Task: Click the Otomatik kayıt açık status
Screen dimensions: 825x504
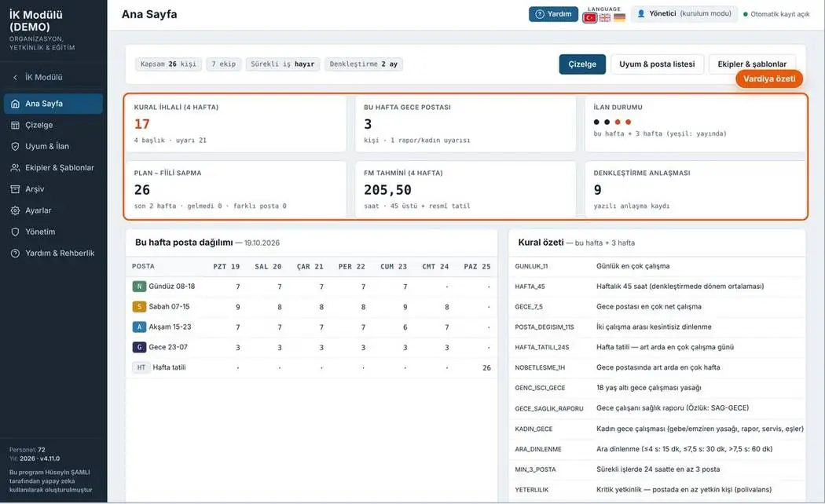Action: coord(776,14)
